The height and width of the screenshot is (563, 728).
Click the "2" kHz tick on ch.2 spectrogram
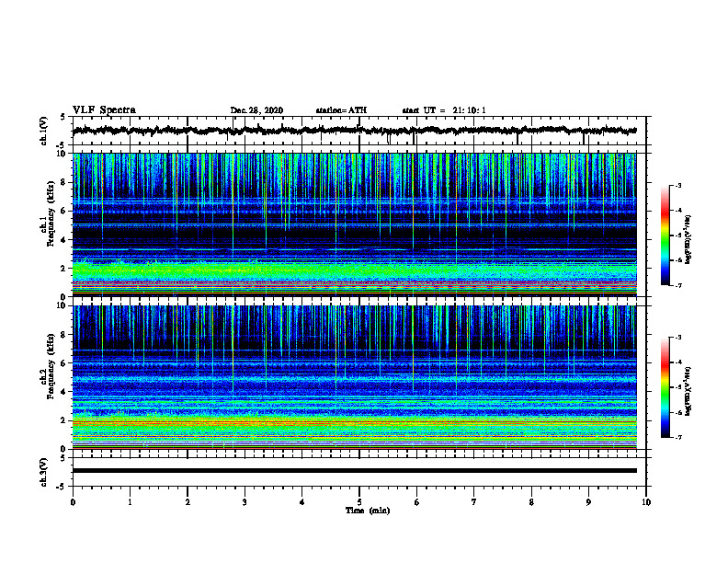[63, 420]
